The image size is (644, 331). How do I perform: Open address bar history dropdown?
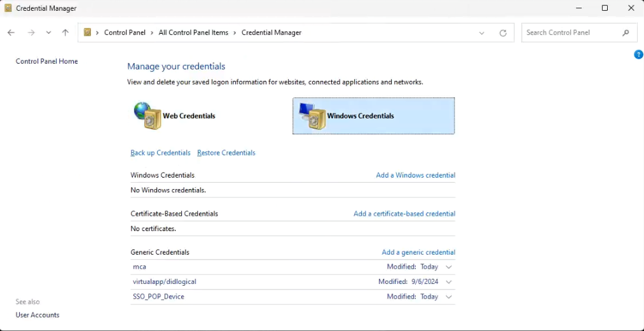click(482, 33)
